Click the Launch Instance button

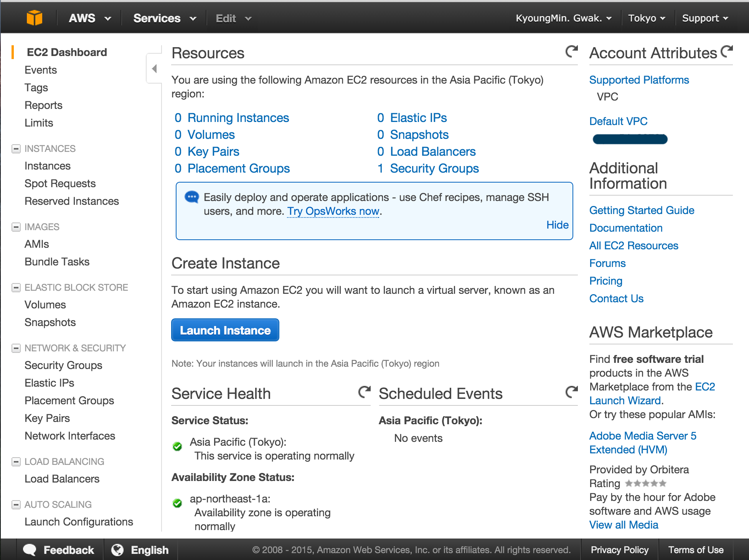click(x=225, y=330)
